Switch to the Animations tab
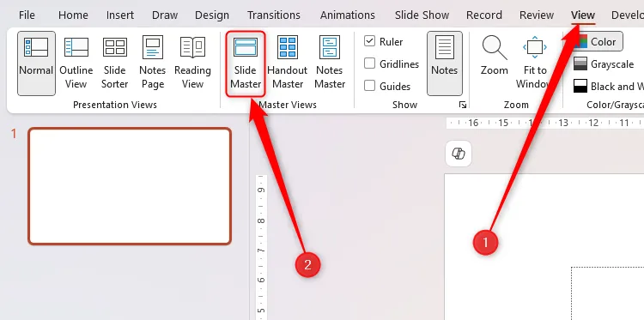Image resolution: width=644 pixels, height=320 pixels. pyautogui.click(x=348, y=15)
